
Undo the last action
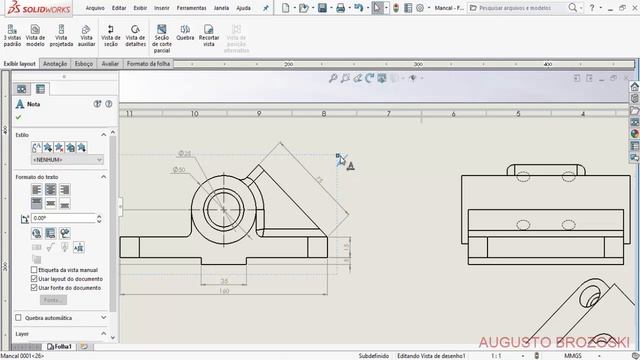pyautogui.click(x=358, y=8)
